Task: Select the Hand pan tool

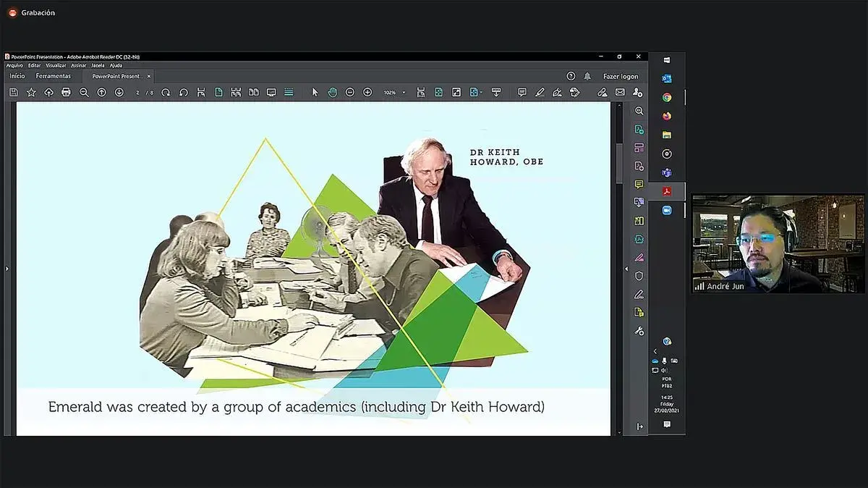Action: point(332,93)
